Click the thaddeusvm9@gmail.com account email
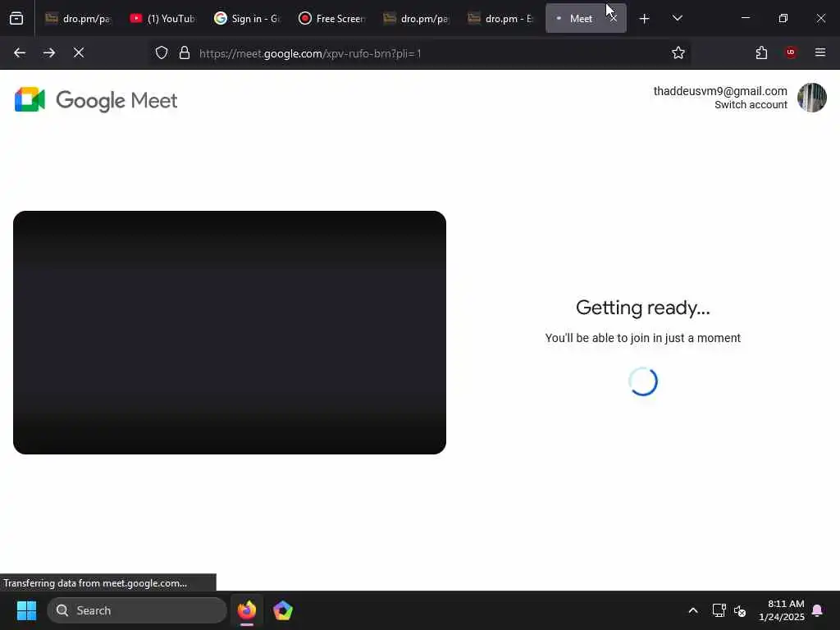 point(720,91)
